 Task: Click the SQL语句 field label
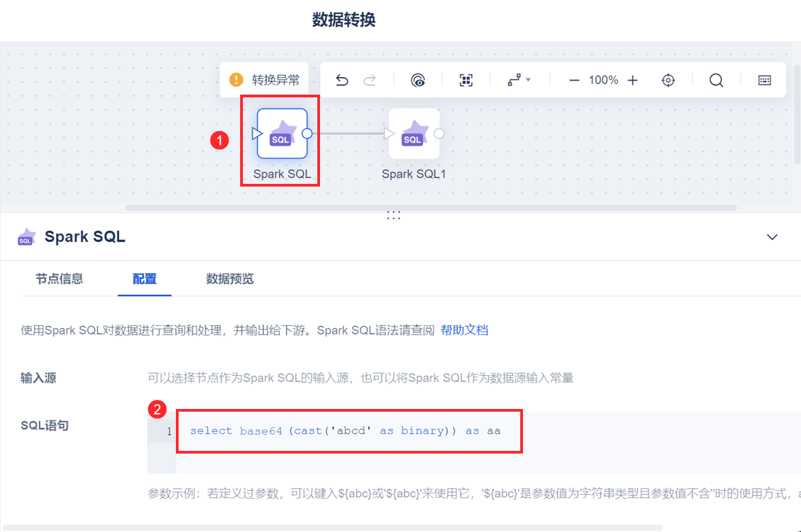(x=45, y=426)
